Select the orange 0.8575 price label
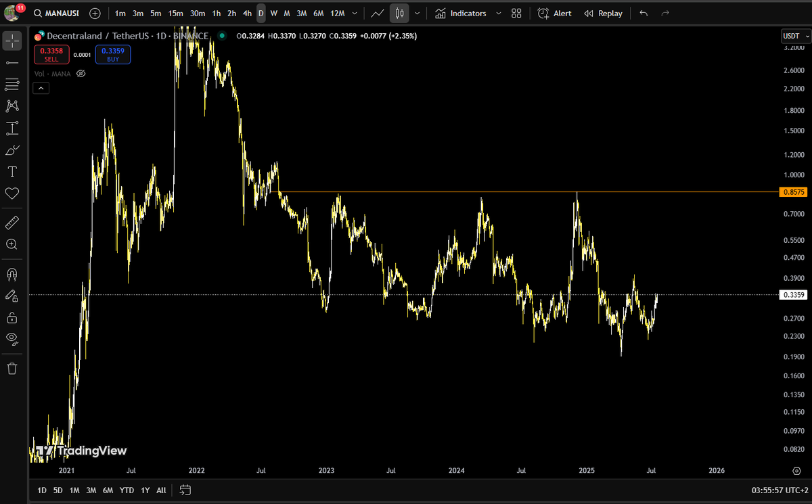 coord(793,192)
